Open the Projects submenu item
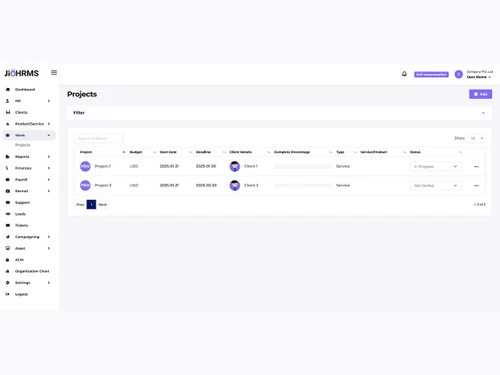500x375 pixels. [x=23, y=145]
